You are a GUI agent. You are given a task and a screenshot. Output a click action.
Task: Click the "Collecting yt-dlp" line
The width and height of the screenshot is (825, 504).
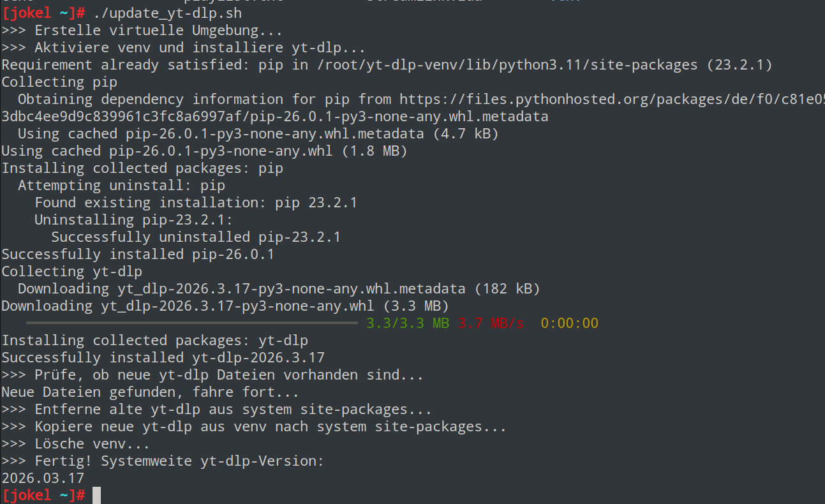pos(71,272)
